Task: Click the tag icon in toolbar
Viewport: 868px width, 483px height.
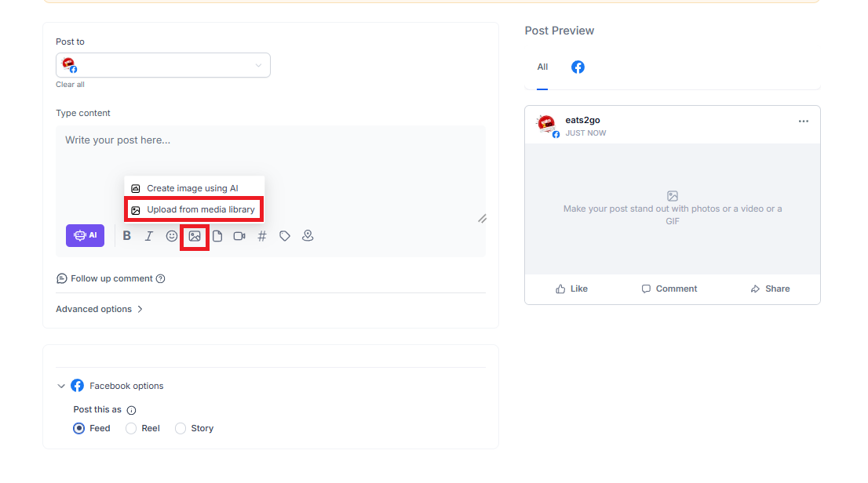Action: tap(285, 236)
